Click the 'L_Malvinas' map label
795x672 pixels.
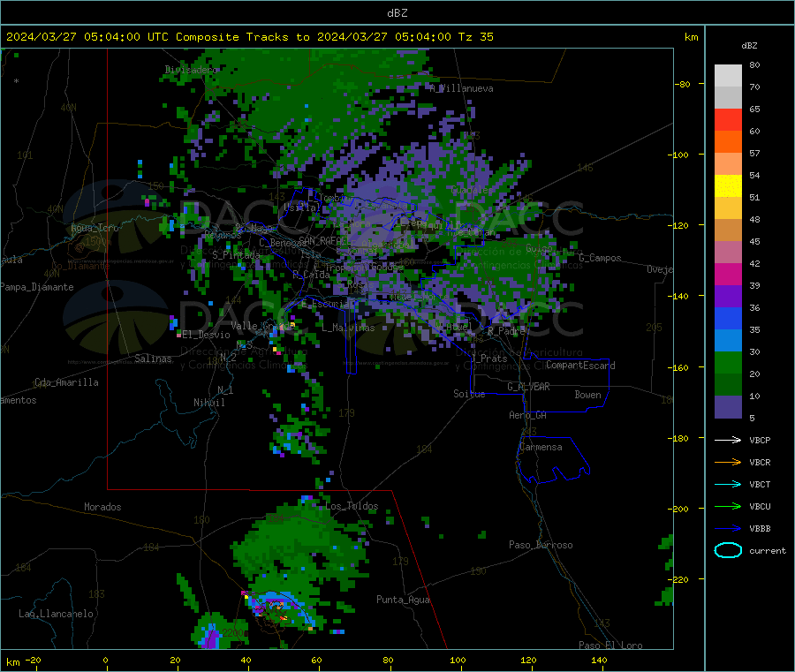coord(348,328)
